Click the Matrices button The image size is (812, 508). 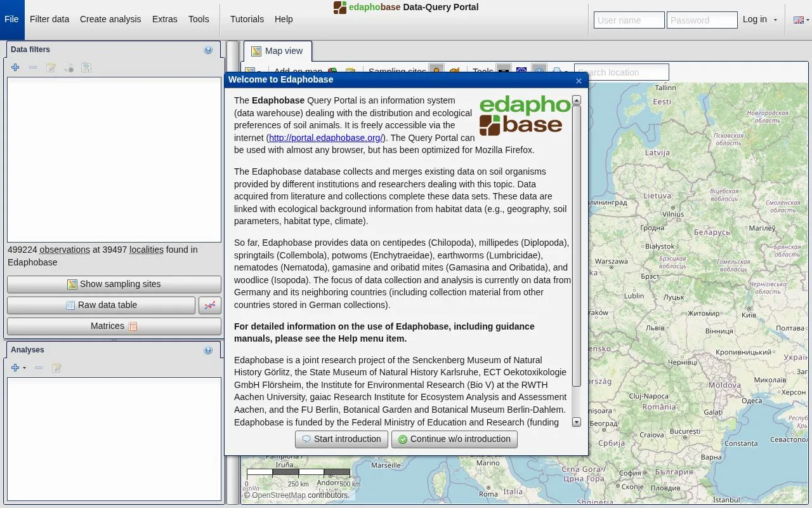pyautogui.click(x=114, y=326)
